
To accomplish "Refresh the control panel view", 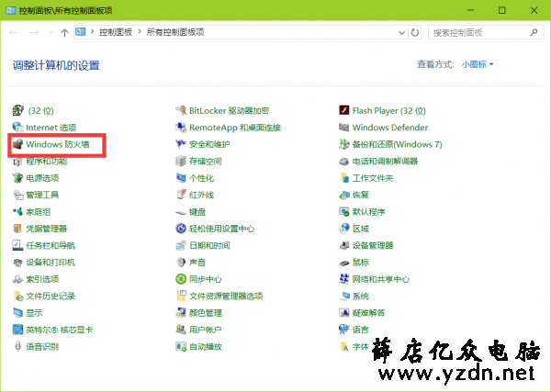I will [x=415, y=33].
